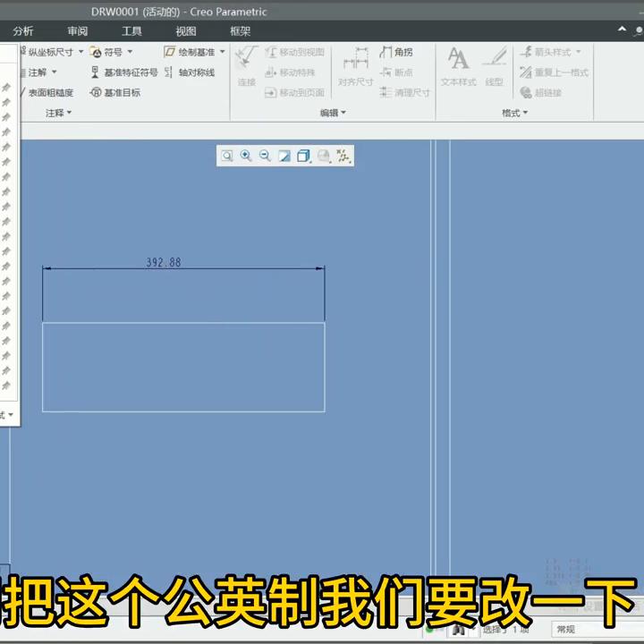Select the Axis Symmetry Line (轴对称线) tool
644x644 pixels.
pyautogui.click(x=190, y=72)
